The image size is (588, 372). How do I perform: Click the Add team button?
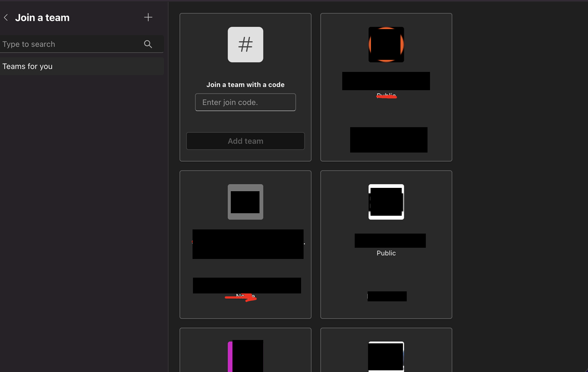point(245,141)
